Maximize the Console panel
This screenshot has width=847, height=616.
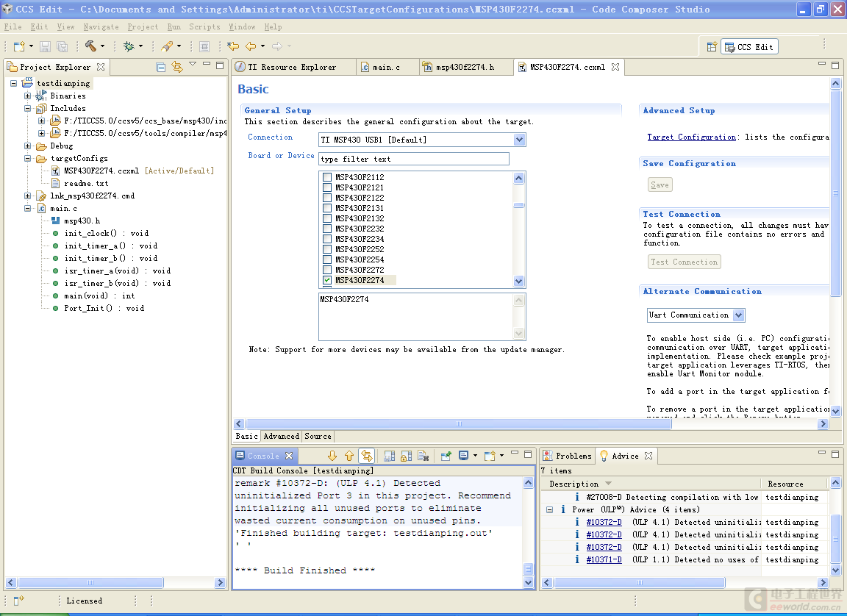point(528,454)
